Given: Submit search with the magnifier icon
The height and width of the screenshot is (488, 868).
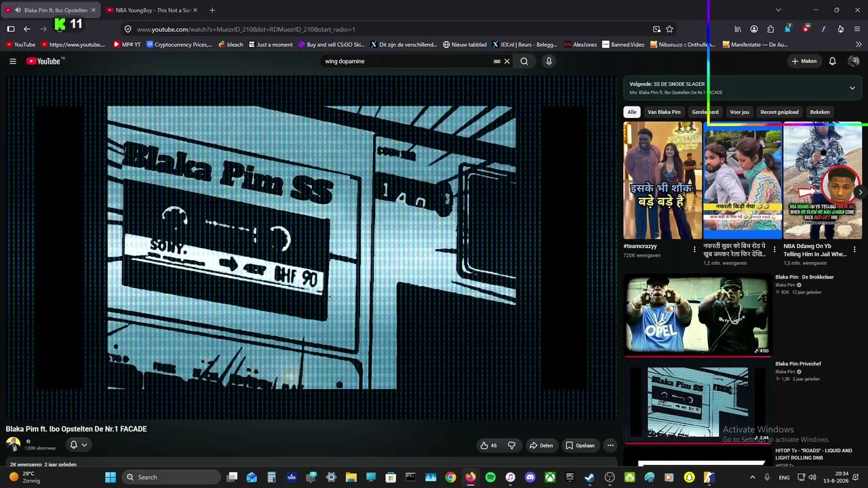Looking at the screenshot, I should 524,61.
